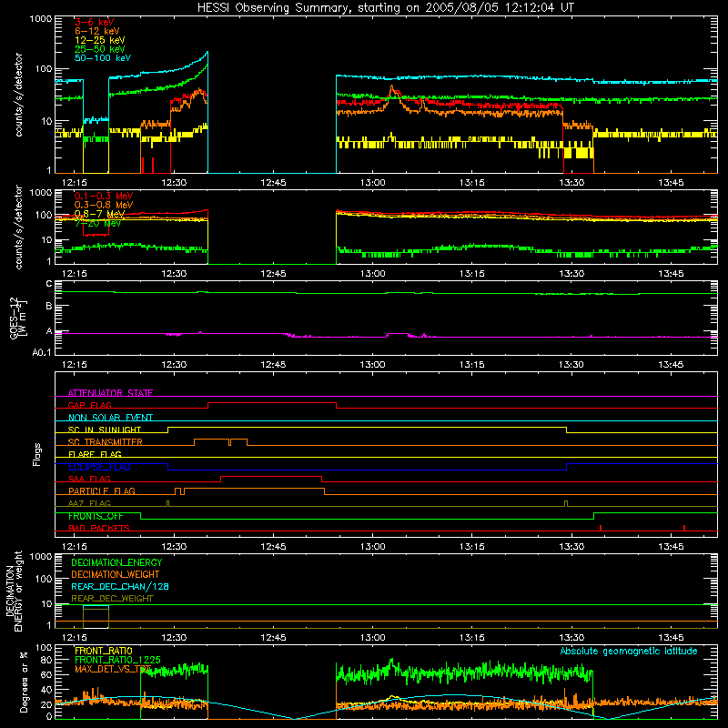Select the SC_TRANSMITTER flag label
Viewport: 728px width, 728px height.
point(105,442)
